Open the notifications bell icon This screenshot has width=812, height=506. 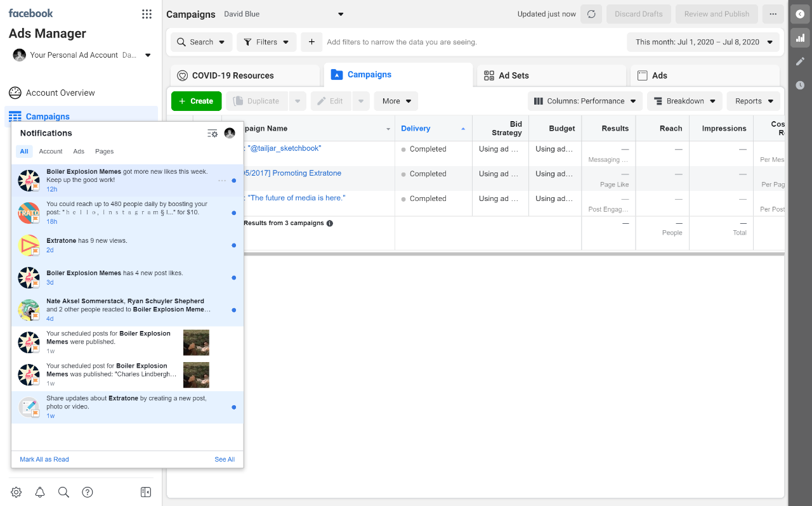pos(40,492)
